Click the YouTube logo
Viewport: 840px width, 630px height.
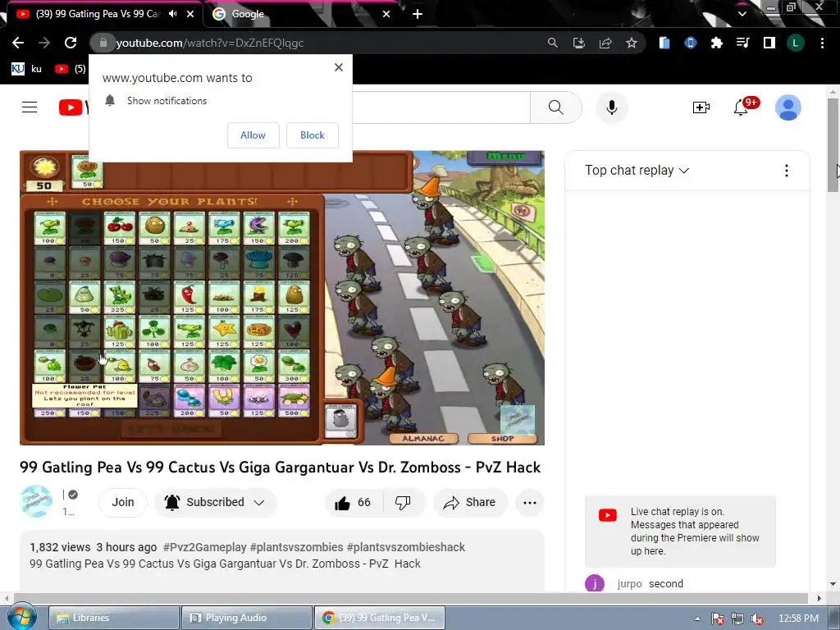click(73, 107)
